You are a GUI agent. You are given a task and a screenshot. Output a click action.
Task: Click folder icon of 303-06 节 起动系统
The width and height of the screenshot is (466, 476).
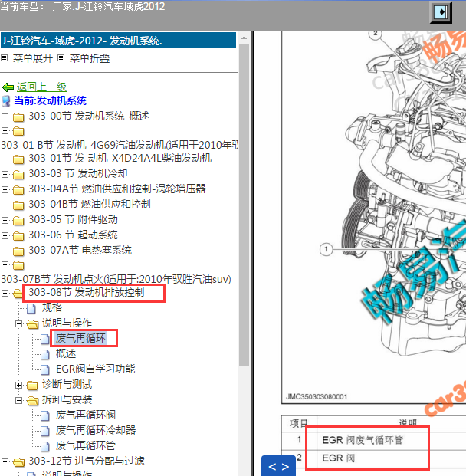point(18,236)
